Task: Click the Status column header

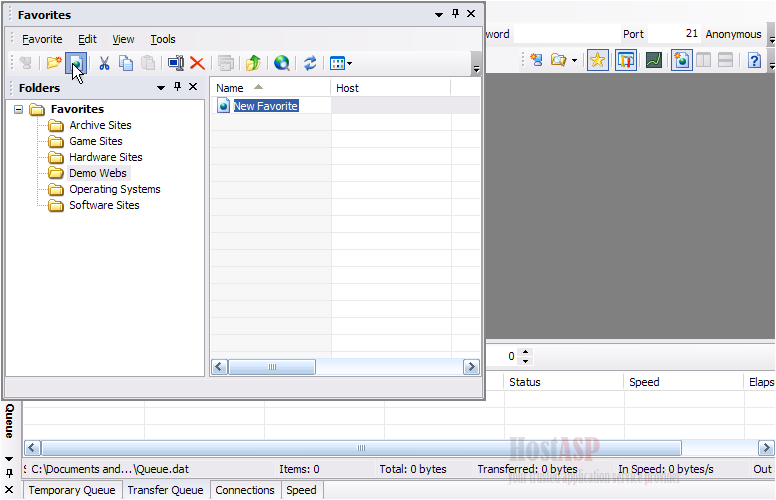Action: coord(564,382)
